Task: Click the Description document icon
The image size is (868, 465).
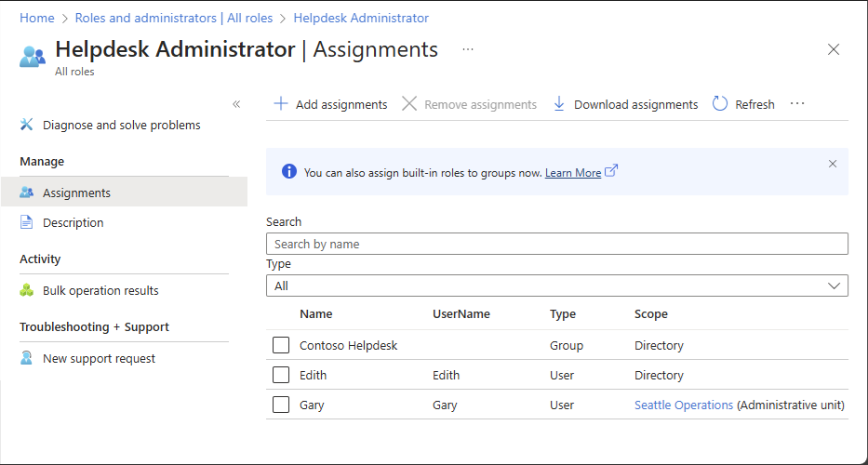Action: [x=27, y=222]
